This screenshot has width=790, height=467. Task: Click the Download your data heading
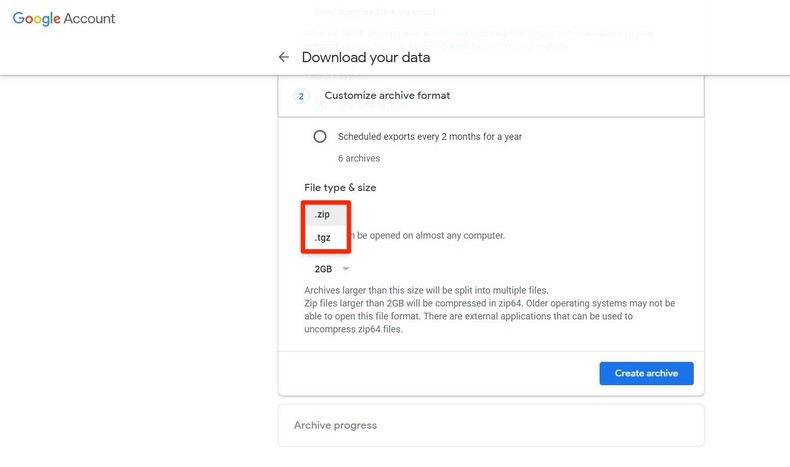(x=366, y=57)
